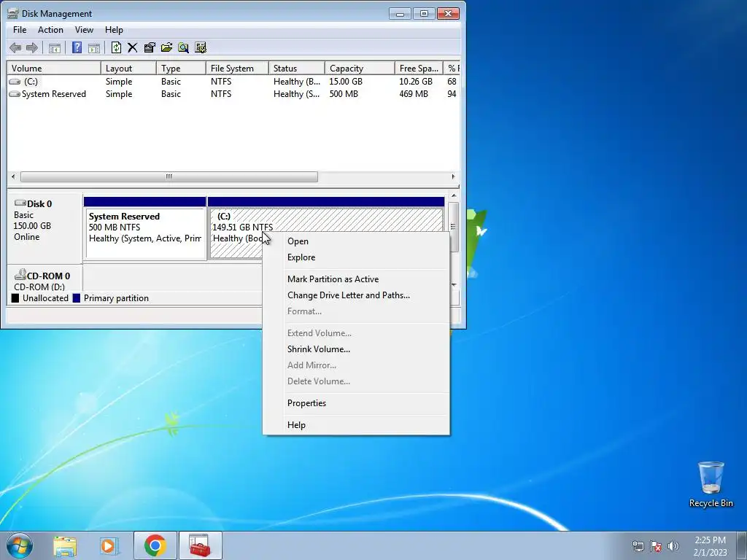Open the blue Help question mark icon
Viewport: 747px width, 560px height.
tap(77, 47)
